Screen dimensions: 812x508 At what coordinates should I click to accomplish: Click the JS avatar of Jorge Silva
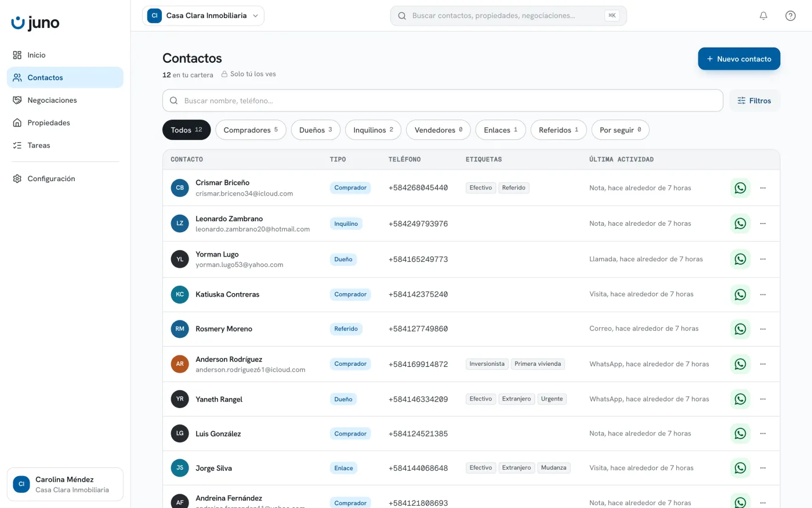[180, 468]
